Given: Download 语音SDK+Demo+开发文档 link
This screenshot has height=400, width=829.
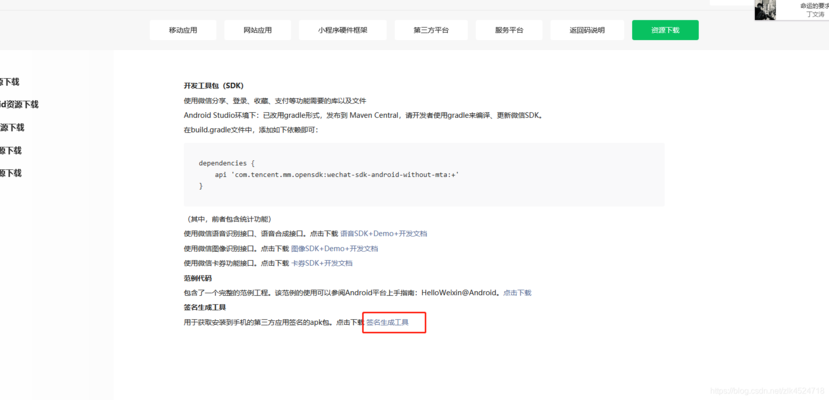Looking at the screenshot, I should click(383, 233).
